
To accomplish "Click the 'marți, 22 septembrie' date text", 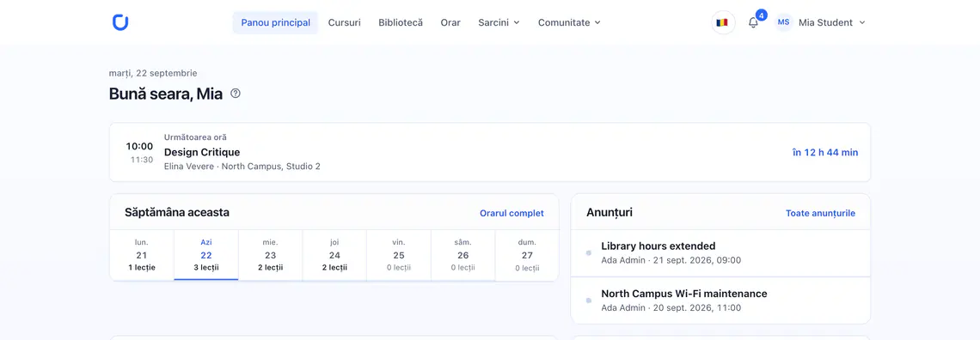I will tap(153, 73).
